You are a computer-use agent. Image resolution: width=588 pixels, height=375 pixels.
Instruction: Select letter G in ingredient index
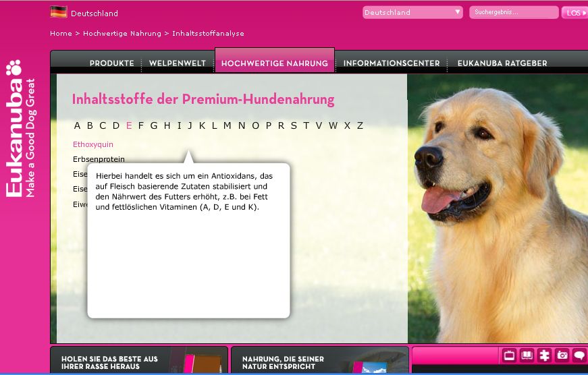154,125
